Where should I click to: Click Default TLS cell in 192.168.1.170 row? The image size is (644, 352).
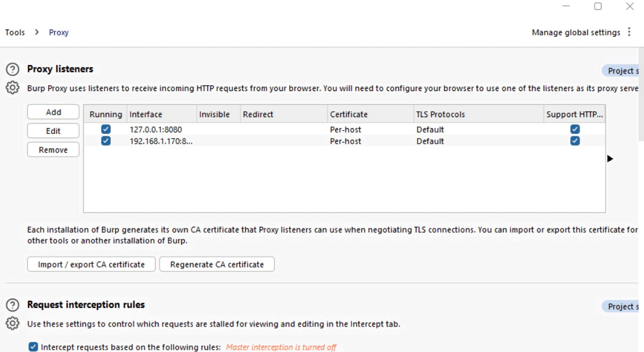pyautogui.click(x=478, y=141)
